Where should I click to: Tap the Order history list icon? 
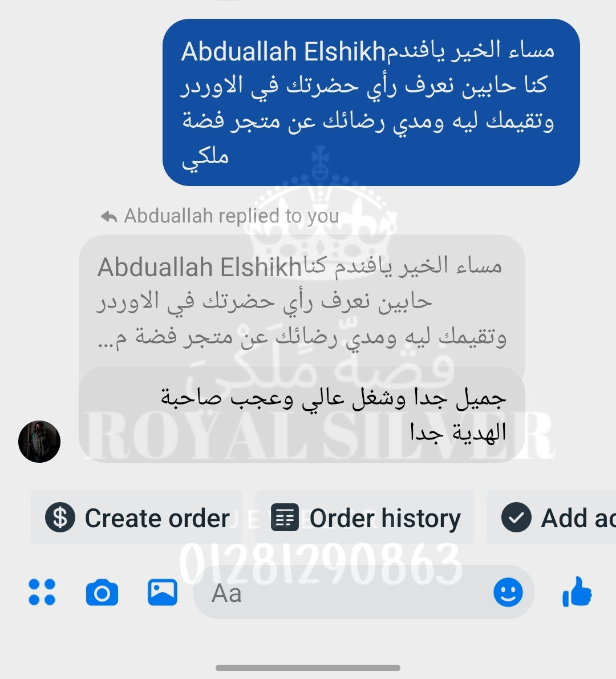(x=285, y=518)
